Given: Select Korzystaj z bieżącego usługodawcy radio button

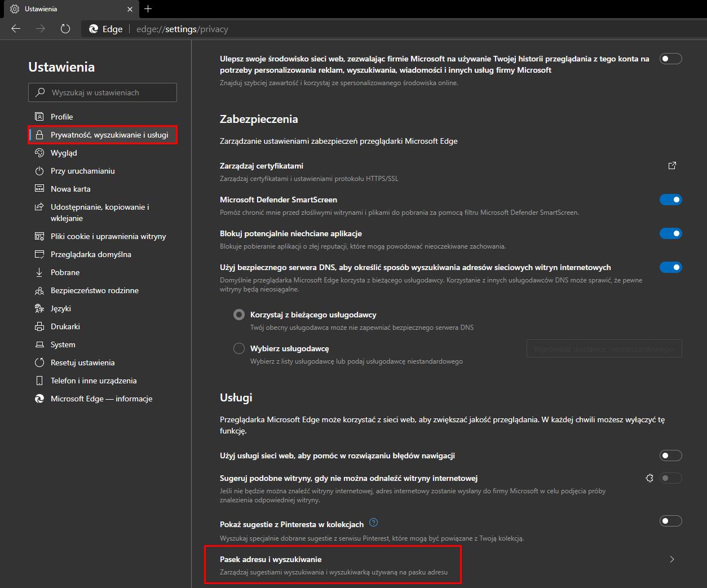Looking at the screenshot, I should [239, 315].
